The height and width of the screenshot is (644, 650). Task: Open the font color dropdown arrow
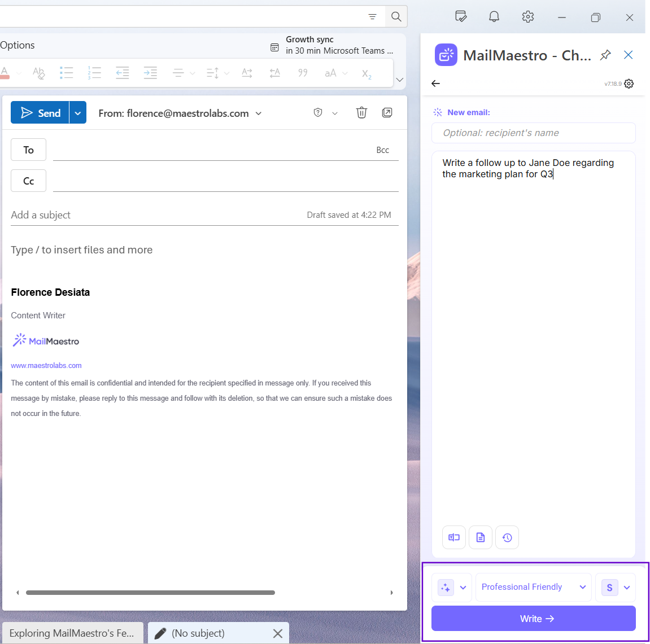19,74
